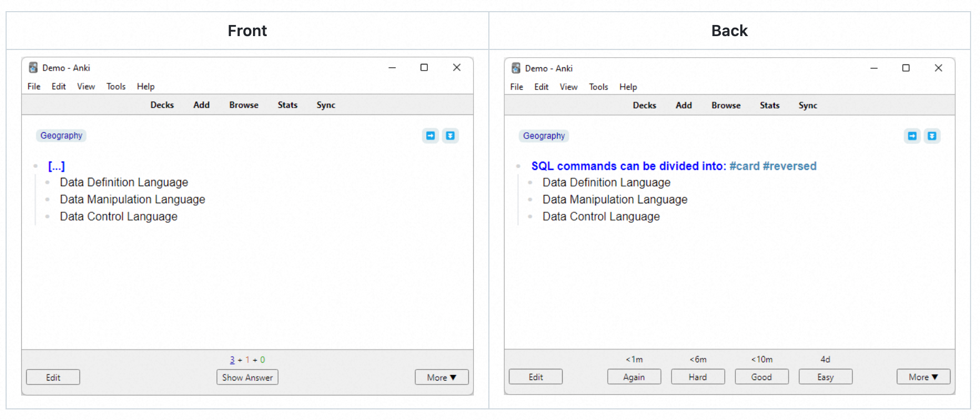This screenshot has height=420, width=980.
Task: Click the Anki app icon in Back window title bar
Action: 516,68
